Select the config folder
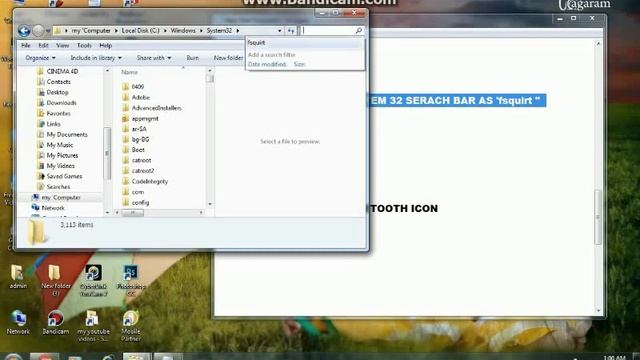The height and width of the screenshot is (360, 640). [x=140, y=202]
